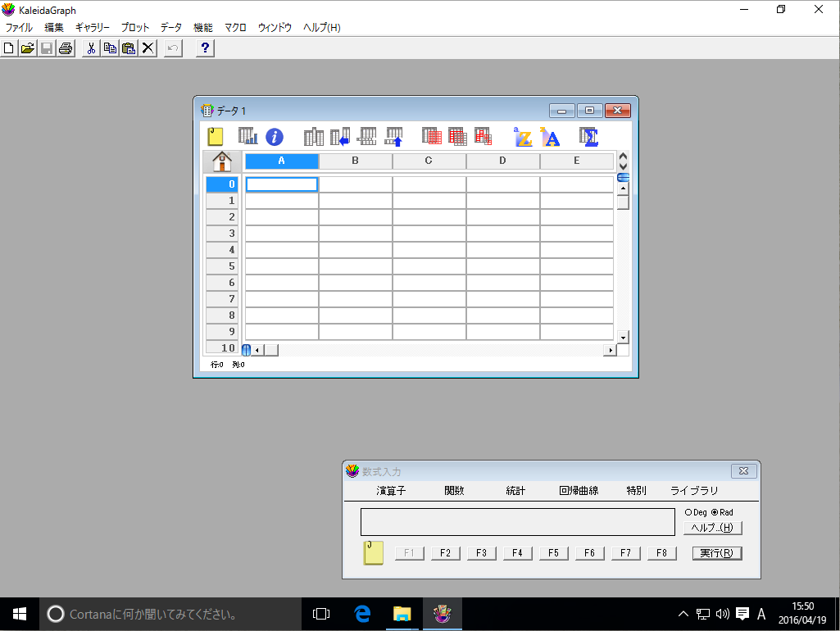This screenshot has width=840, height=631.
Task: Click the append columns icon
Action: [x=314, y=137]
